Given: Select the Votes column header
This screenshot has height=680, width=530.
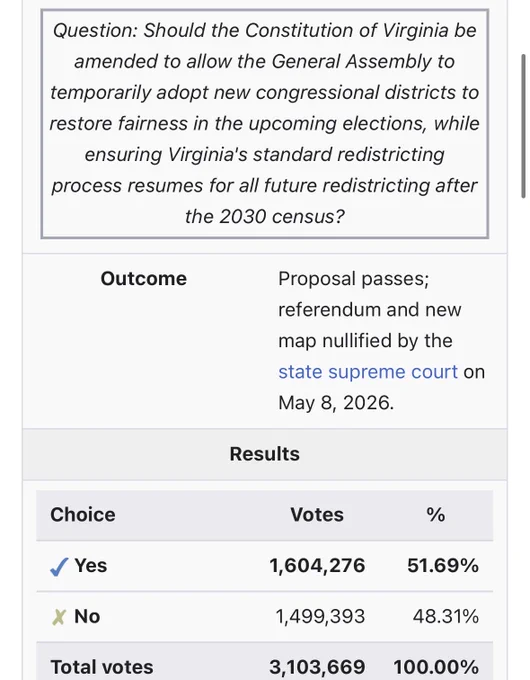Looking at the screenshot, I should point(317,515).
